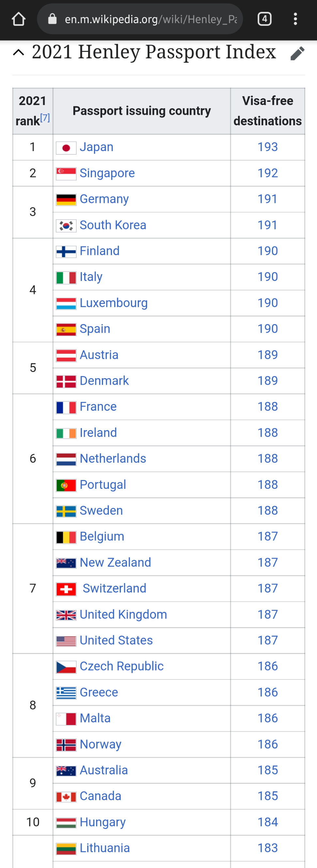Open the browser three-dot overflow menu

(x=295, y=19)
